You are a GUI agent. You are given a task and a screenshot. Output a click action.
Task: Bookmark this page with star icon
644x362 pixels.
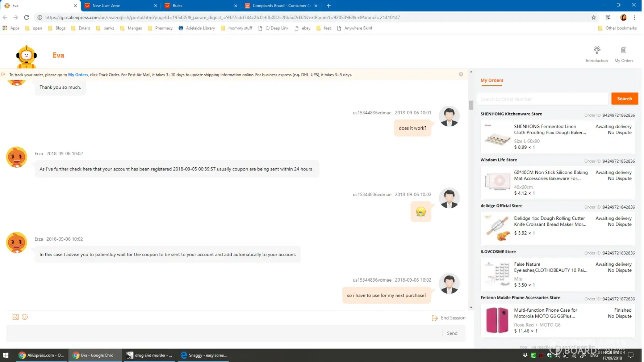point(593,17)
